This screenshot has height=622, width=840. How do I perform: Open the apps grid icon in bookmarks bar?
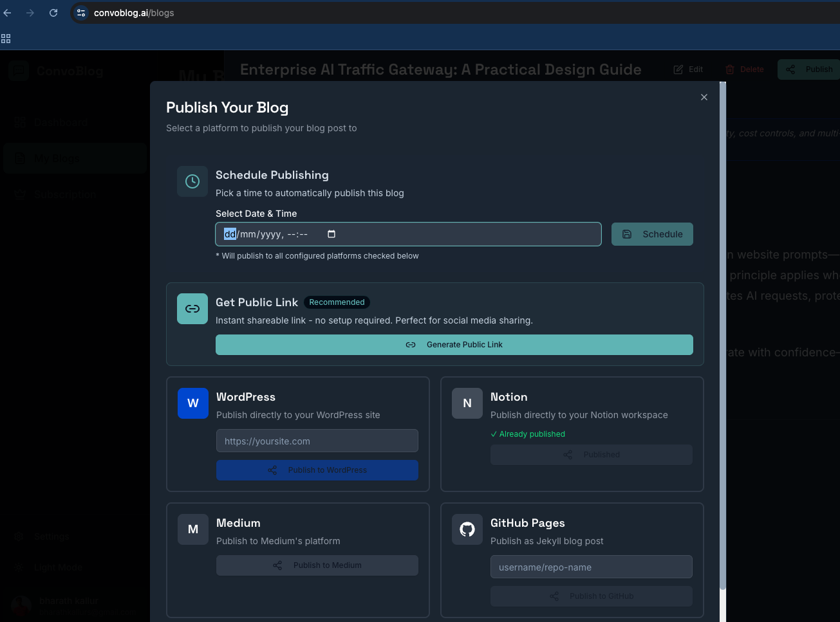(x=6, y=39)
